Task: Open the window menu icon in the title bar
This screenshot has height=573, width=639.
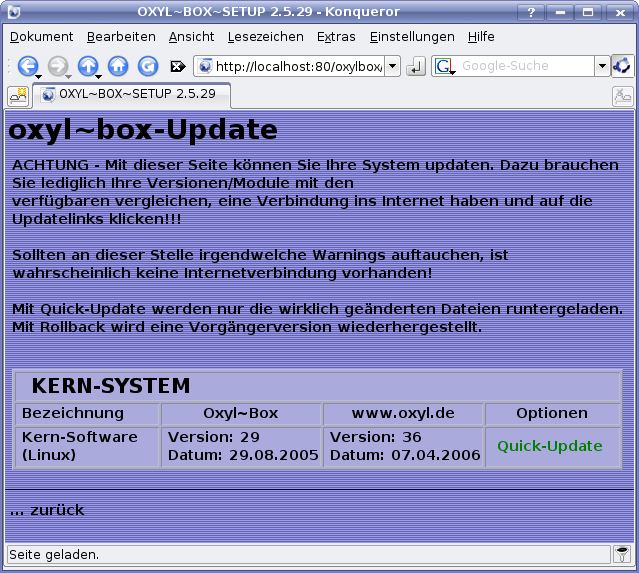Action: 14,12
